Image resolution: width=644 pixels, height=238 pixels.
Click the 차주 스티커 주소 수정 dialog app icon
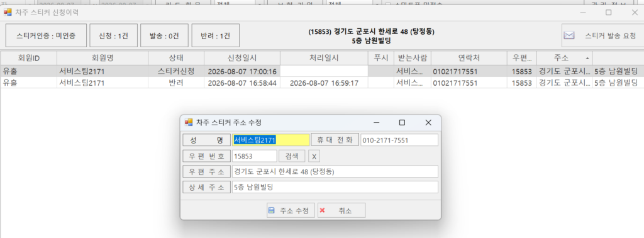(189, 122)
